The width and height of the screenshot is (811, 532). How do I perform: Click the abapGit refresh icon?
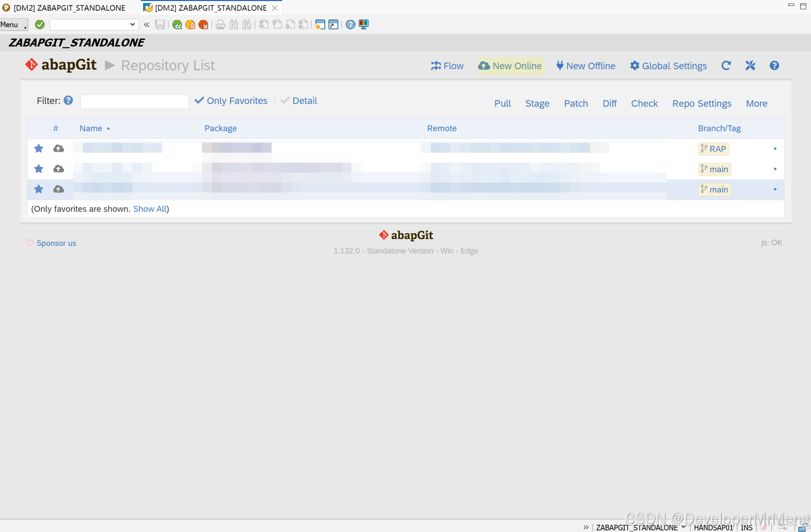[726, 66]
